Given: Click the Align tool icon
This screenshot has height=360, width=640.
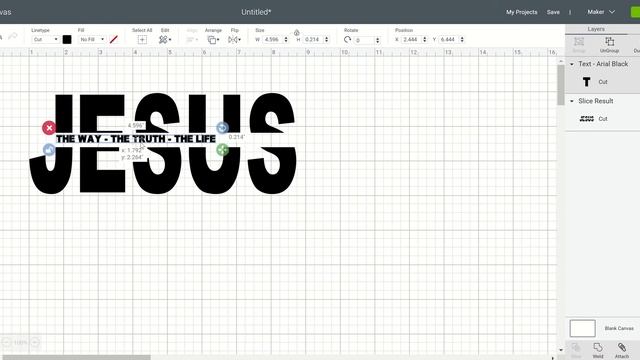Looking at the screenshot, I should [x=192, y=40].
